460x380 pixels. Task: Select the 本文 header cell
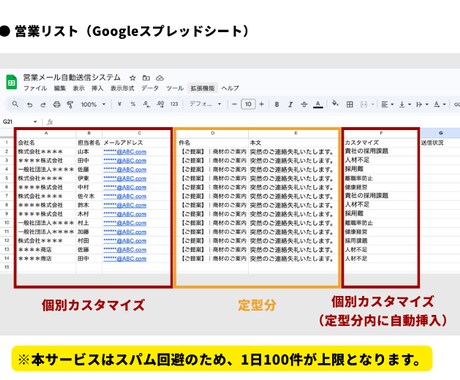pos(295,143)
